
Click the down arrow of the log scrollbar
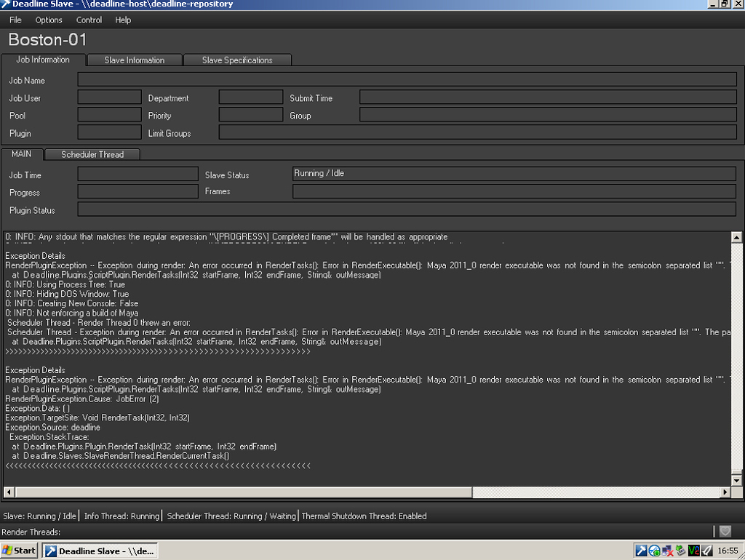tap(736, 479)
